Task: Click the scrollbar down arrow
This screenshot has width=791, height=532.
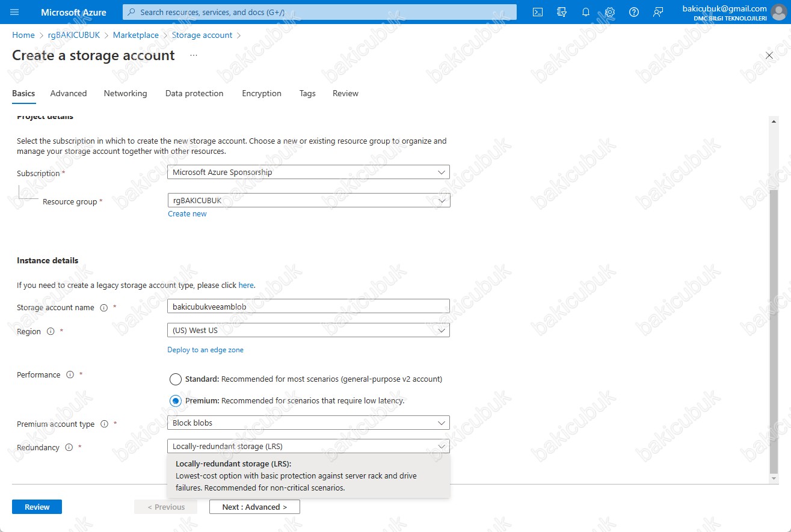Action: (774, 478)
